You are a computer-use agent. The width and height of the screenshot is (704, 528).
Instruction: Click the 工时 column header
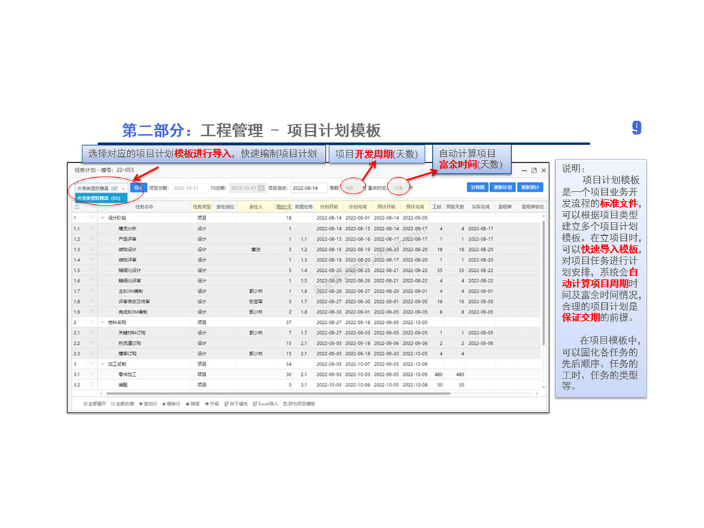pos(437,207)
